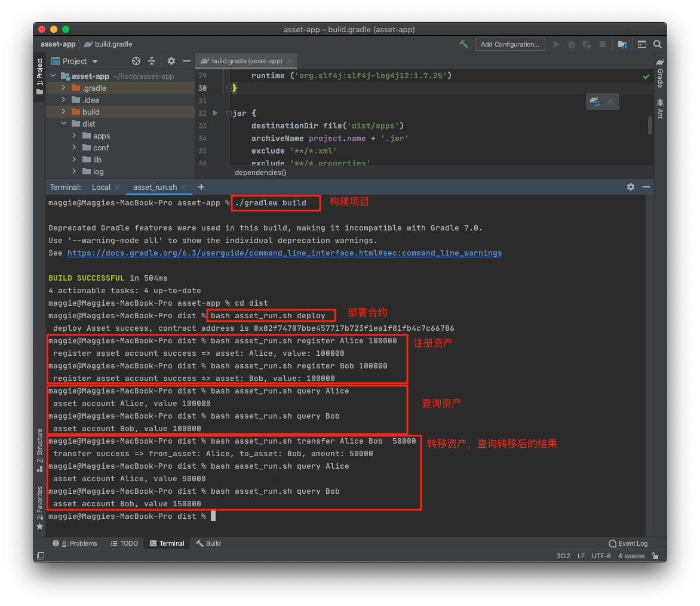Viewport: 700px width, 606px height.
Task: Collapse the dist folder
Action: click(63, 124)
